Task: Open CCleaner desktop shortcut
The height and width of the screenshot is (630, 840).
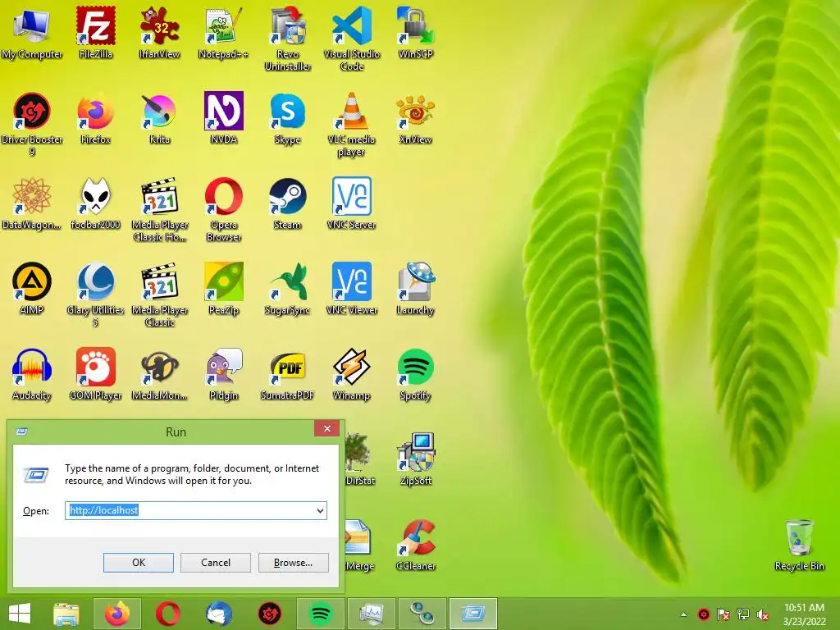Action: [415, 545]
